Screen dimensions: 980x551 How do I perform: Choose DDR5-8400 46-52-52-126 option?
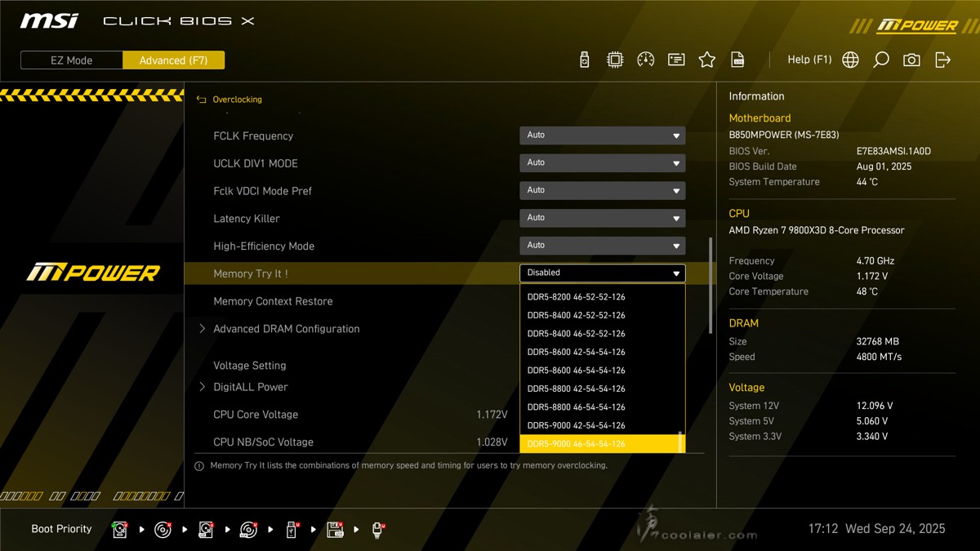click(603, 334)
